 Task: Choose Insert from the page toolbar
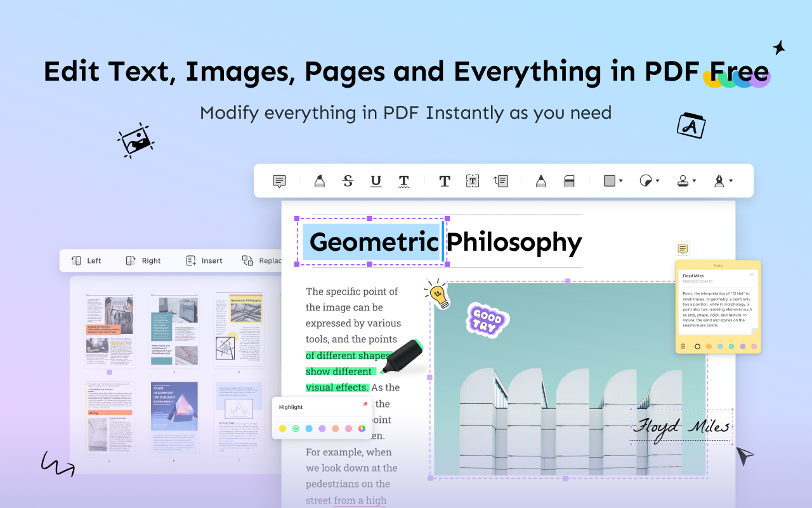pos(203,260)
